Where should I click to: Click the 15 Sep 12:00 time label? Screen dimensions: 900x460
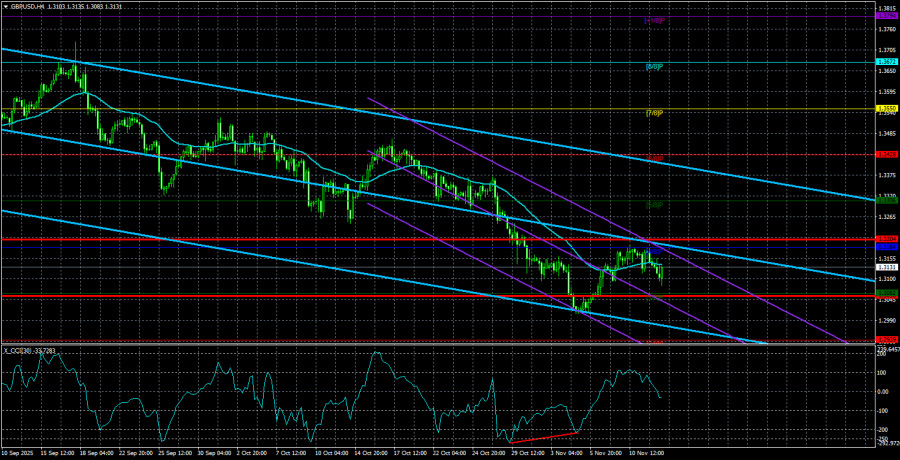(x=57, y=454)
